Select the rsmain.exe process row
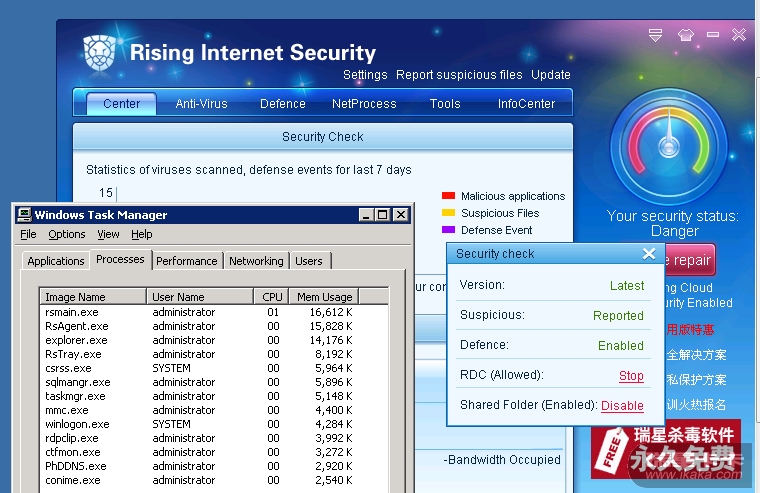760x493 pixels. click(213, 312)
